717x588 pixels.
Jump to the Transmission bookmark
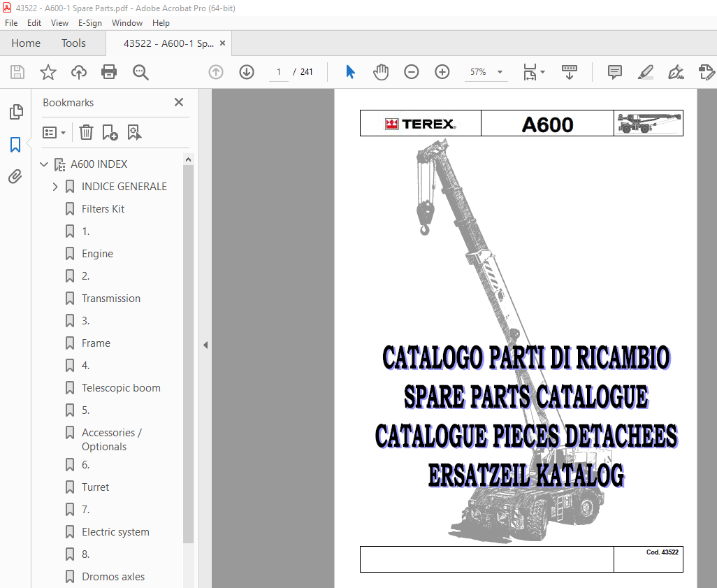tap(111, 299)
